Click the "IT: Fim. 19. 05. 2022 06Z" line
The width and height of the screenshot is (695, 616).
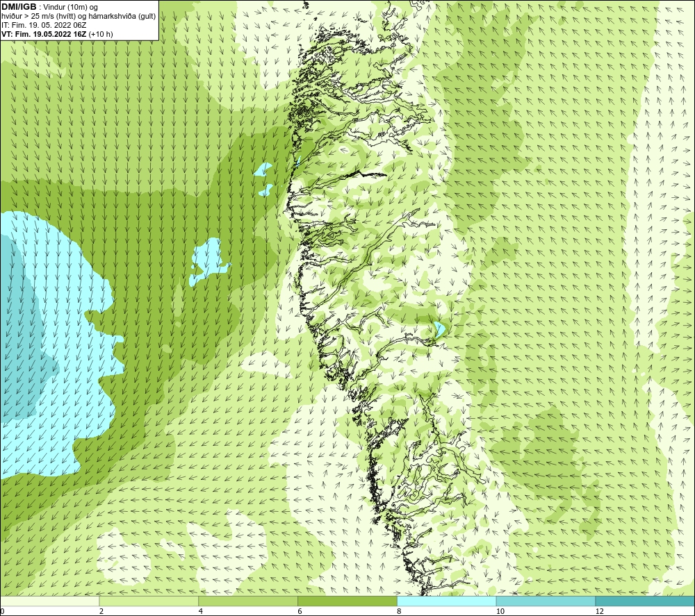[x=44, y=25]
